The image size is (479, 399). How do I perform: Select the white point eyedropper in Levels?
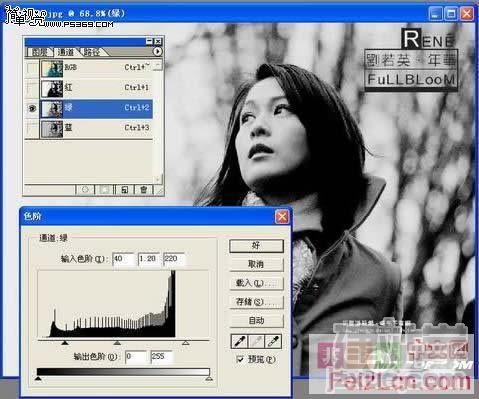pyautogui.click(x=273, y=341)
